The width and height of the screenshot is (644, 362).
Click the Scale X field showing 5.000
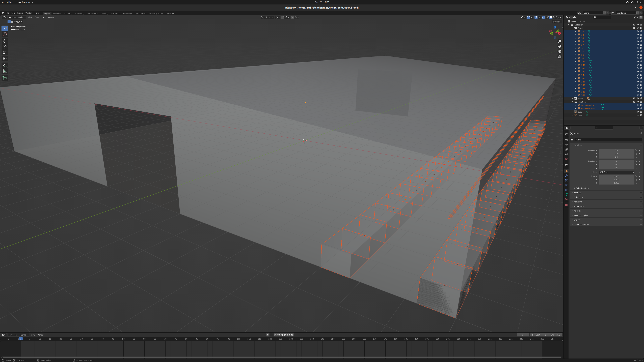tap(616, 176)
